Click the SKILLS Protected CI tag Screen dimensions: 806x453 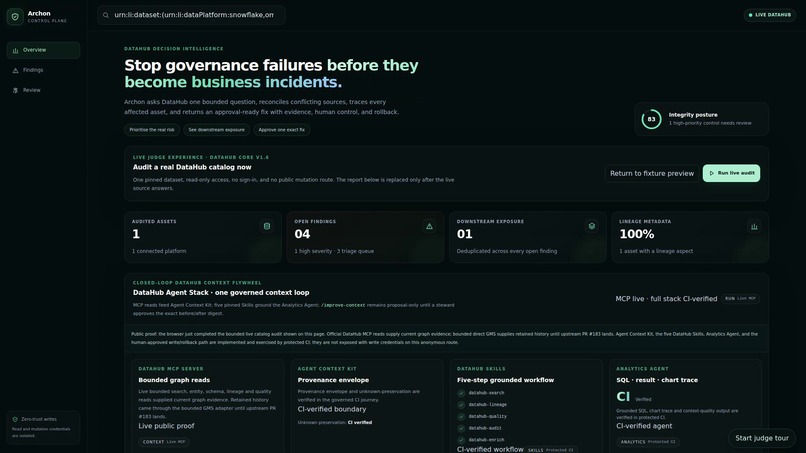pos(552,450)
